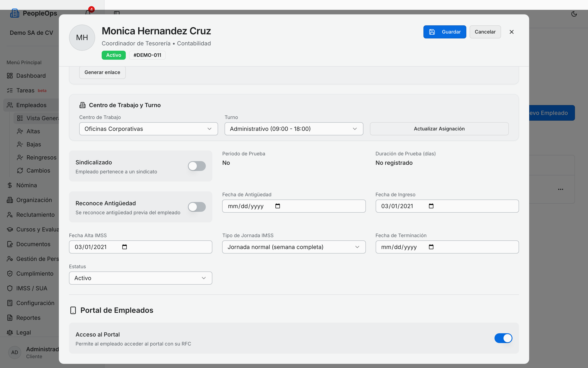Viewport: 588px width, 368px height.
Task: Click the green Activo status badge
Action: tap(114, 55)
